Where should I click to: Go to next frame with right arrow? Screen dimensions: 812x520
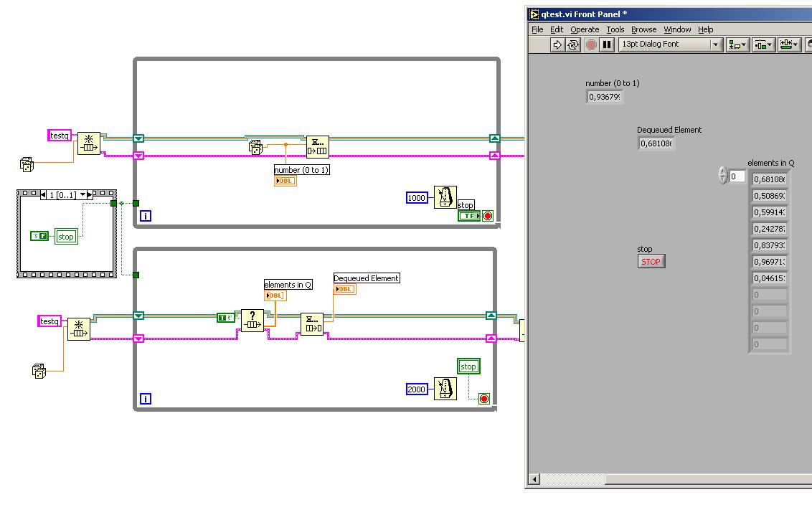pos(90,195)
